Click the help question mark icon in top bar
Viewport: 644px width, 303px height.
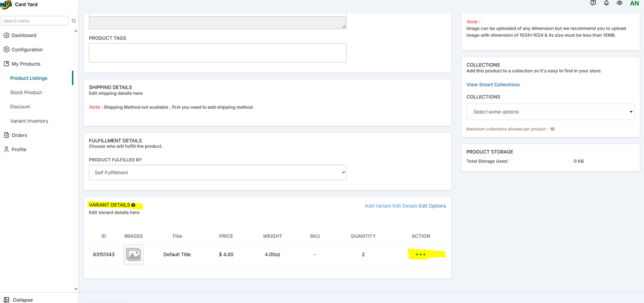[x=593, y=3]
